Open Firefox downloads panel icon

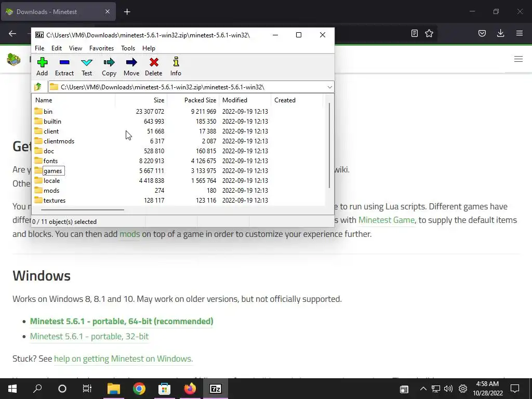[500, 33]
